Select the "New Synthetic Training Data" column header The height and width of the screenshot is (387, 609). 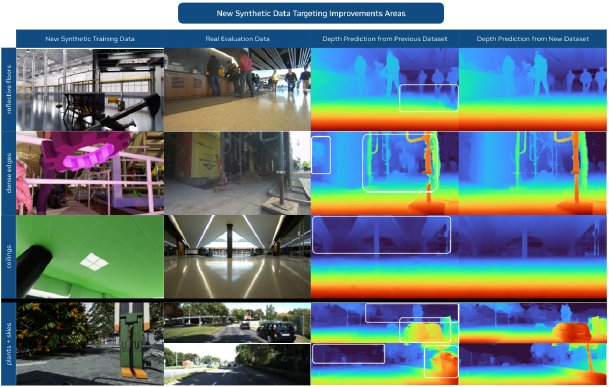[x=90, y=39]
